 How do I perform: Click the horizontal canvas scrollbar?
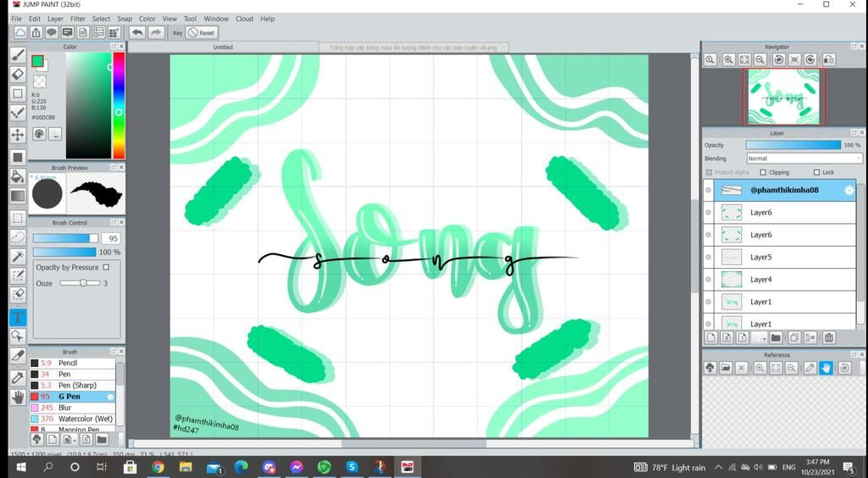click(414, 443)
